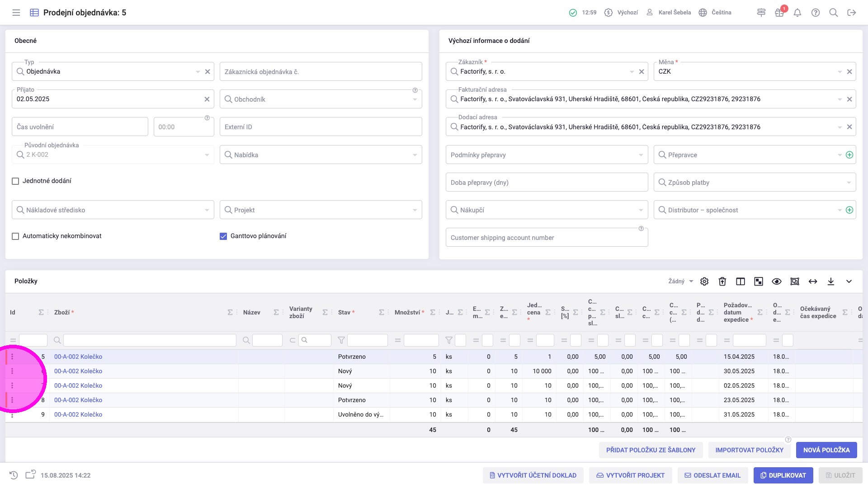
Task: Open the bell alerts icon
Action: [797, 13]
